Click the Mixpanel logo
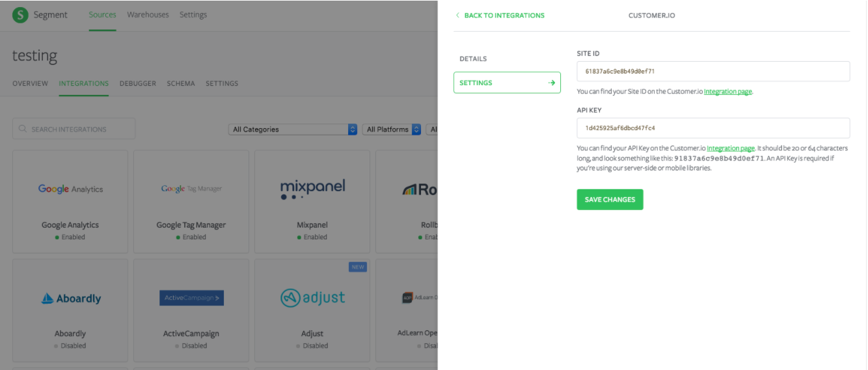The width and height of the screenshot is (868, 370). click(x=312, y=189)
